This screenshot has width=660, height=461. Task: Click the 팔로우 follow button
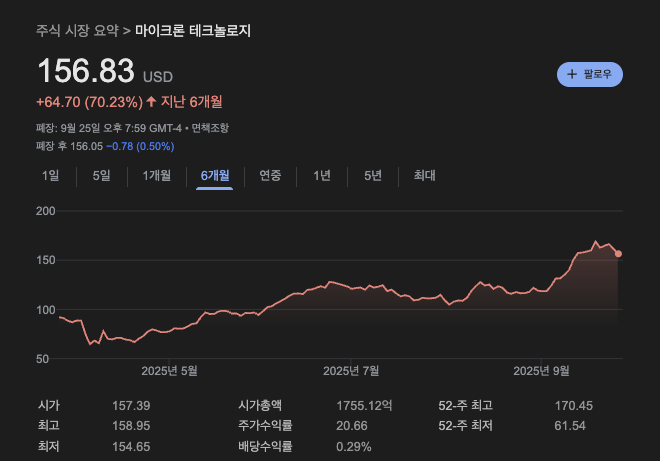(590, 74)
